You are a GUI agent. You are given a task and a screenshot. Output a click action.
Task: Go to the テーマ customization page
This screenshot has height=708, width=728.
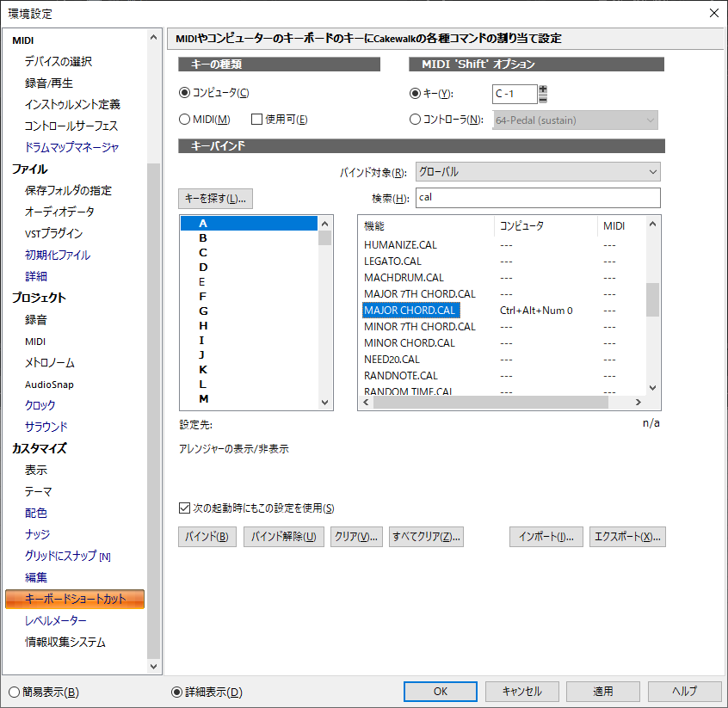[x=38, y=491]
